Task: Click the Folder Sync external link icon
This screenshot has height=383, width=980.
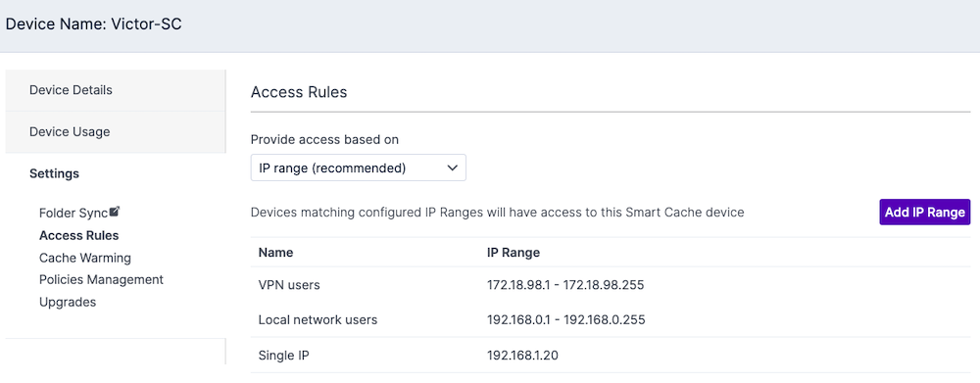Action: (115, 212)
